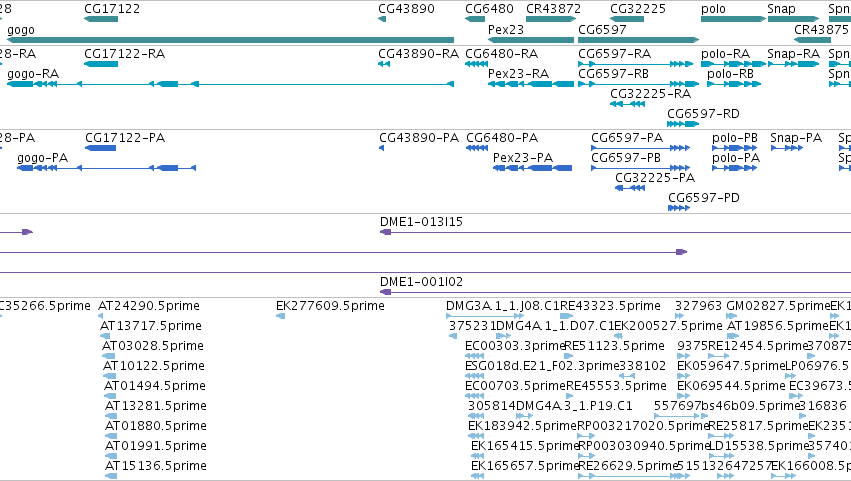This screenshot has width=851, height=481.
Task: Select the RE45553.5prime EST label
Action: (x=616, y=386)
